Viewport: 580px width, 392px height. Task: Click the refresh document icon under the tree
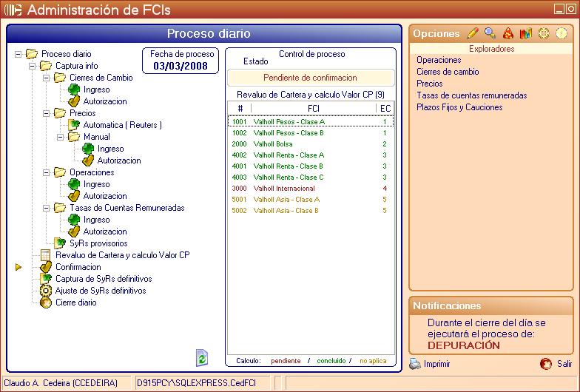[x=202, y=358]
